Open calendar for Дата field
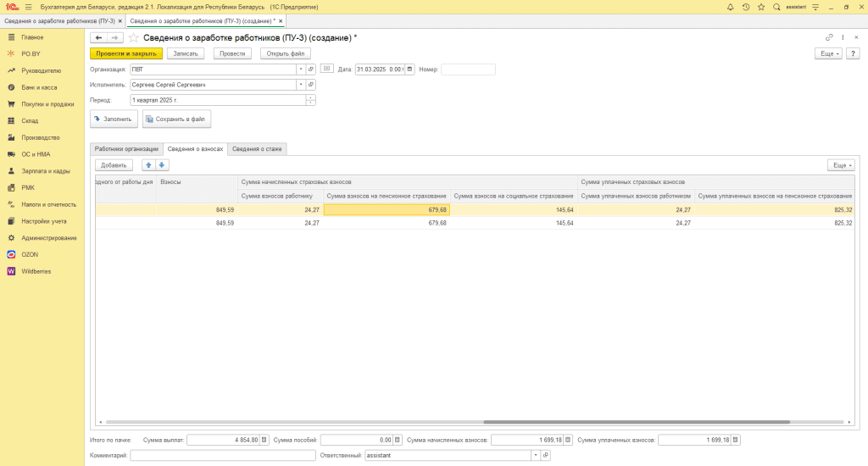This screenshot has width=868, height=466. click(409, 69)
